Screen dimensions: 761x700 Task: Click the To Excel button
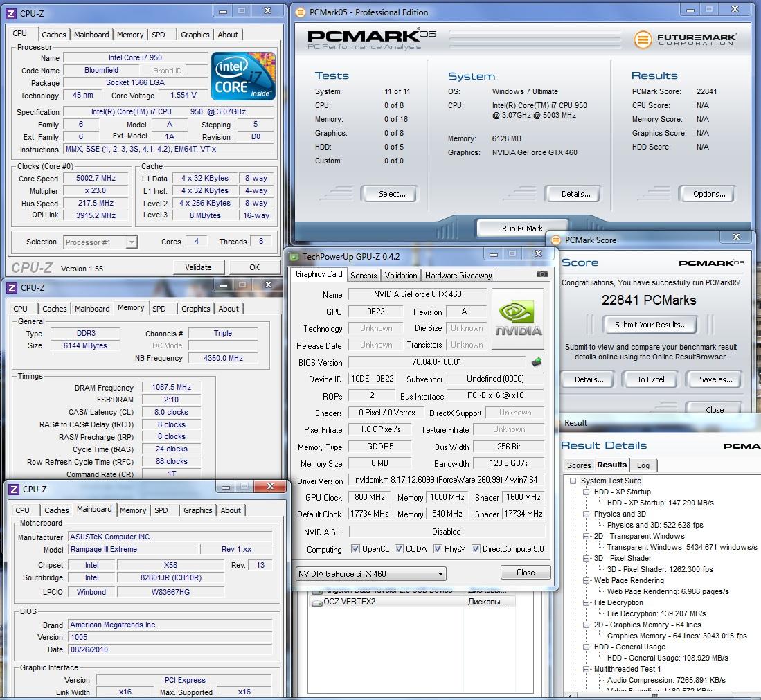(650, 379)
